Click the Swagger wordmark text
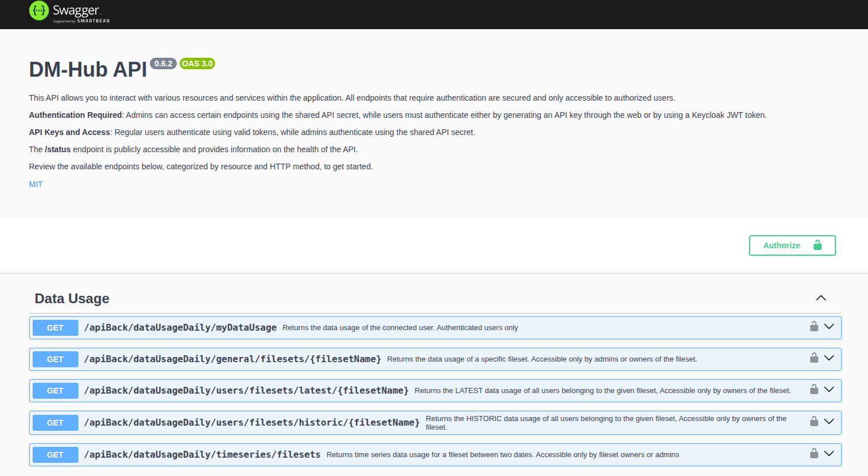 click(76, 10)
